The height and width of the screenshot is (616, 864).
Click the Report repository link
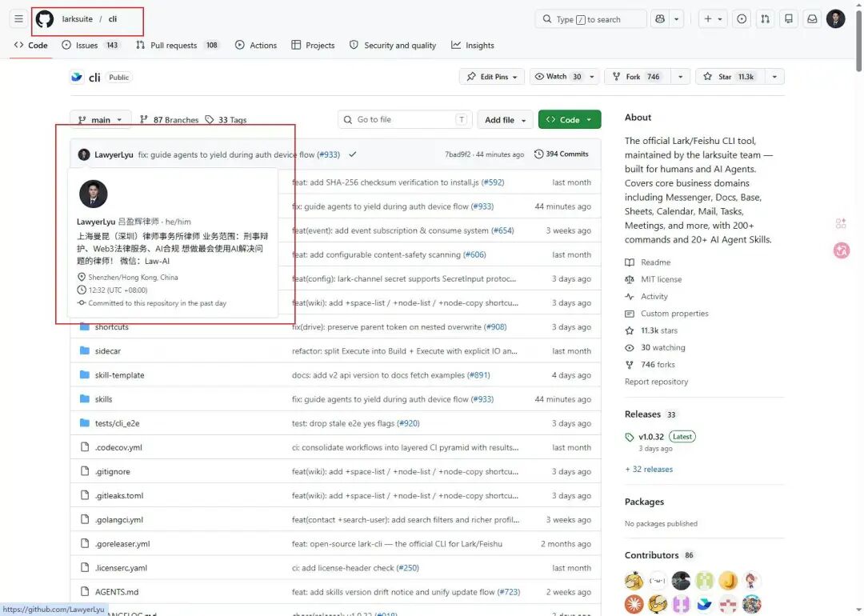click(656, 382)
